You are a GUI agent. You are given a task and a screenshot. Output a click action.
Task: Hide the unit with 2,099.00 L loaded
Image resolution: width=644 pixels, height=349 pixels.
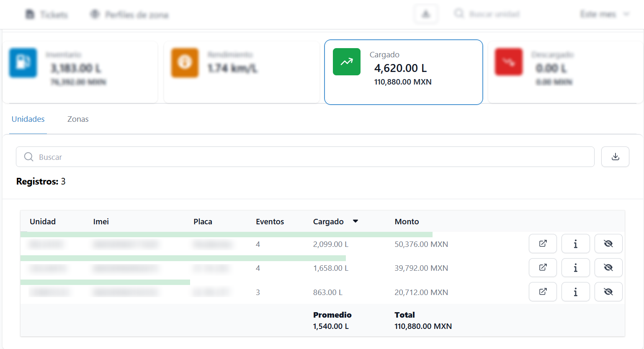point(608,244)
